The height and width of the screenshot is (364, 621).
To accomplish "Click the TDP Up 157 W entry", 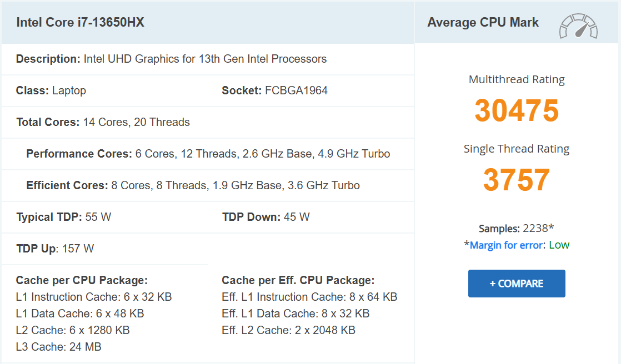I will [x=55, y=249].
